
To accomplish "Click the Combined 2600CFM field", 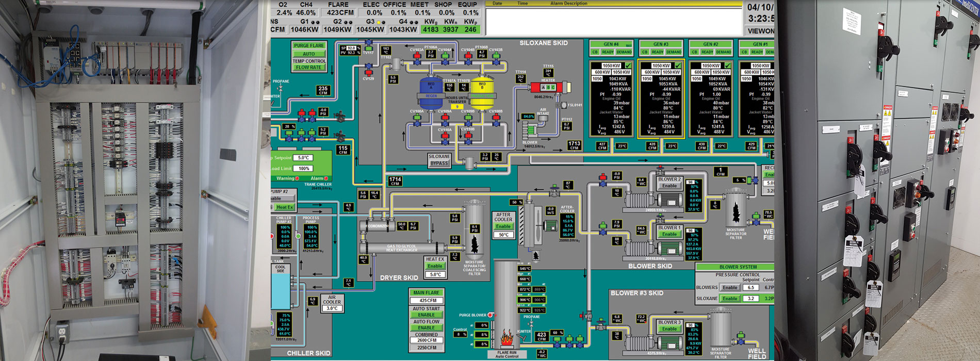I will (427, 340).
